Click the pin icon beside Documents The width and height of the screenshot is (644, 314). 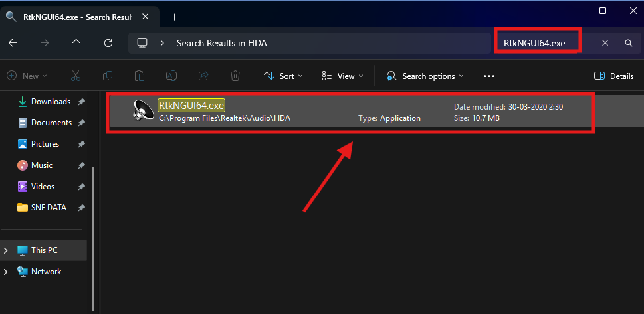coord(82,123)
